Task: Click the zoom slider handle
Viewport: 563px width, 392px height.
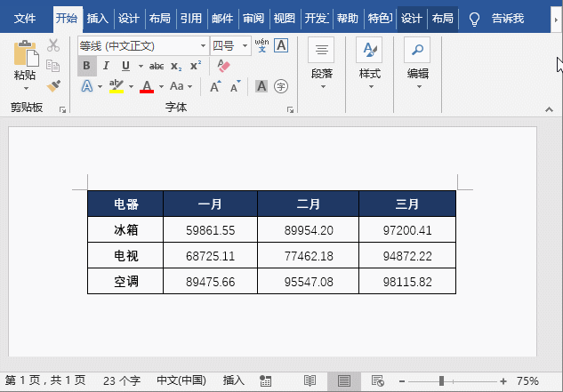Action: coord(442,381)
